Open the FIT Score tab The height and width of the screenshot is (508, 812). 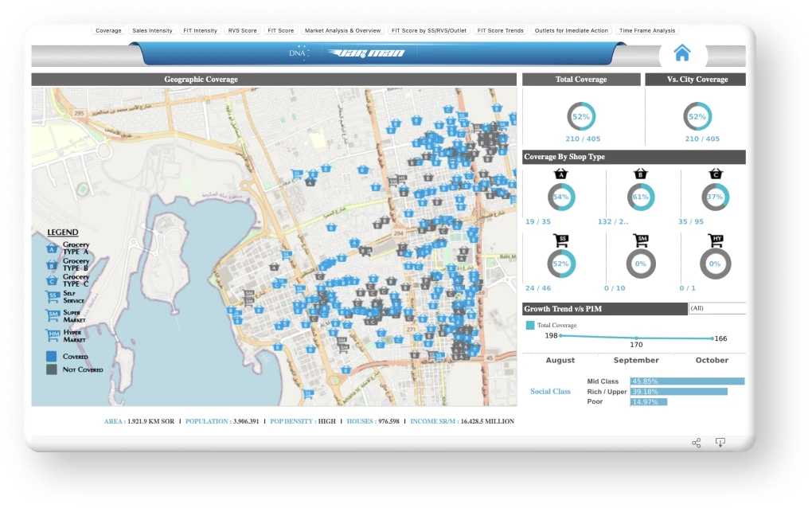click(x=281, y=30)
